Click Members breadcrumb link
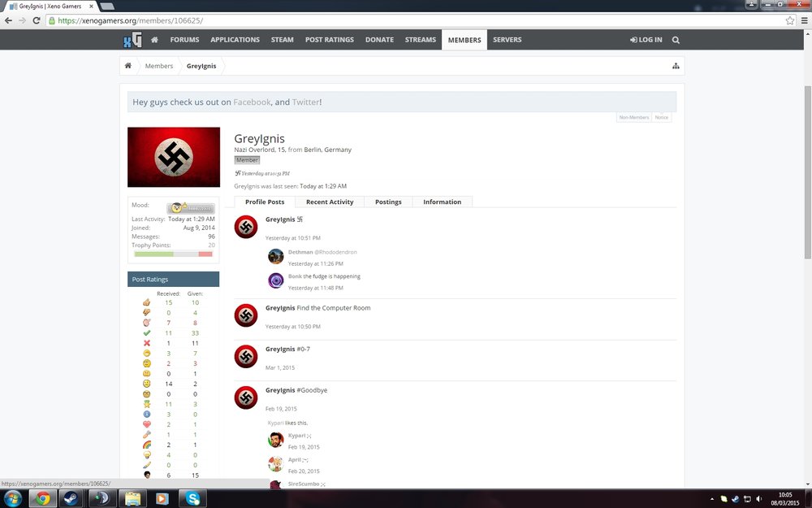 pyautogui.click(x=159, y=66)
